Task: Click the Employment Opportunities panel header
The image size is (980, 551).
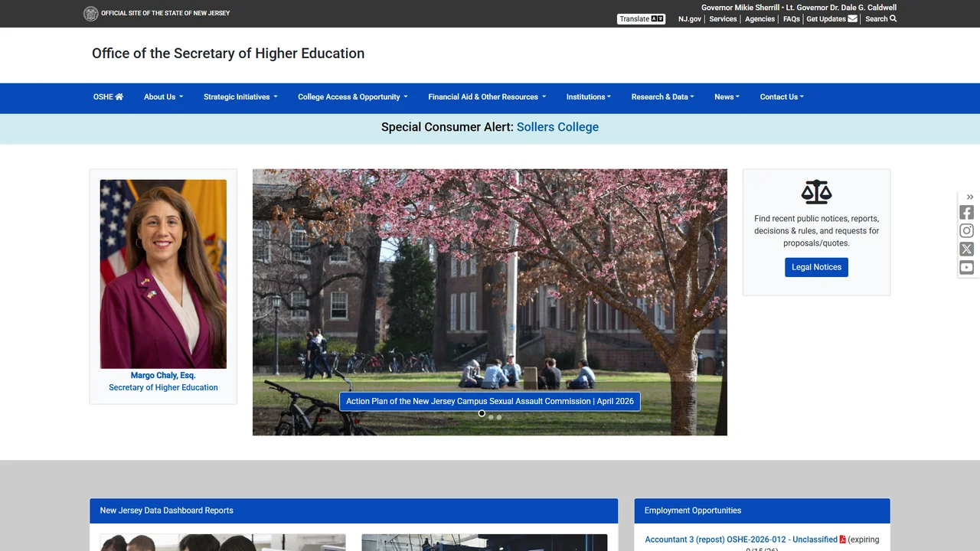Action: [762, 510]
